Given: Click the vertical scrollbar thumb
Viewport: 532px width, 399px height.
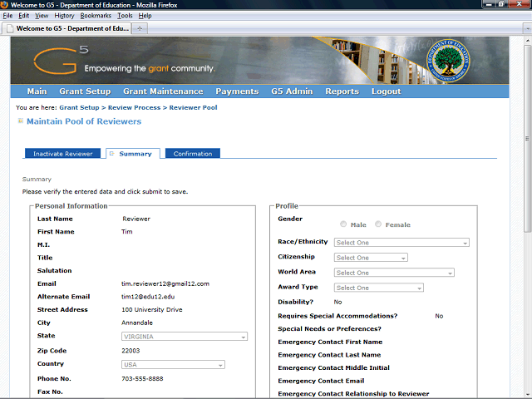Looking at the screenshot, I should tap(527, 138).
